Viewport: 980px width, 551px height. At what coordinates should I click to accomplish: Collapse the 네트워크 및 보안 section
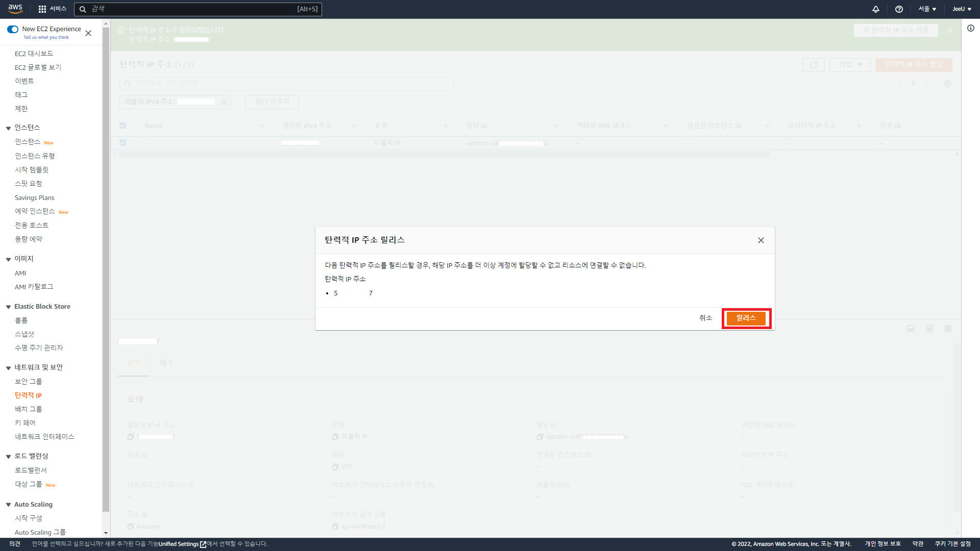pos(8,368)
